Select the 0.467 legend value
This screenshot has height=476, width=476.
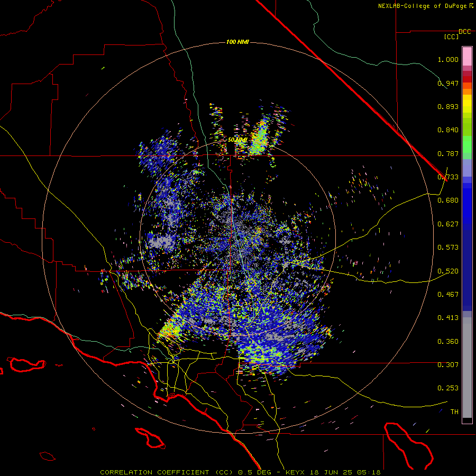[448, 295]
